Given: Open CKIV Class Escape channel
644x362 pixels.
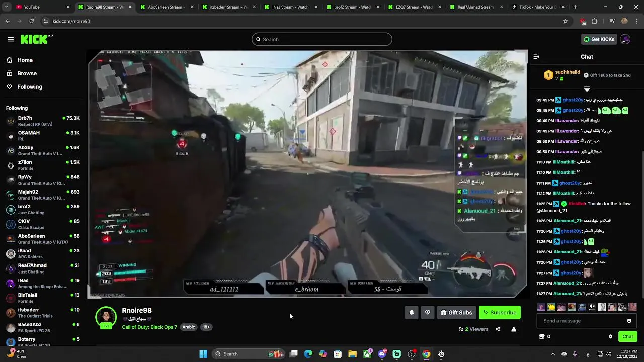Looking at the screenshot, I should click(43, 224).
